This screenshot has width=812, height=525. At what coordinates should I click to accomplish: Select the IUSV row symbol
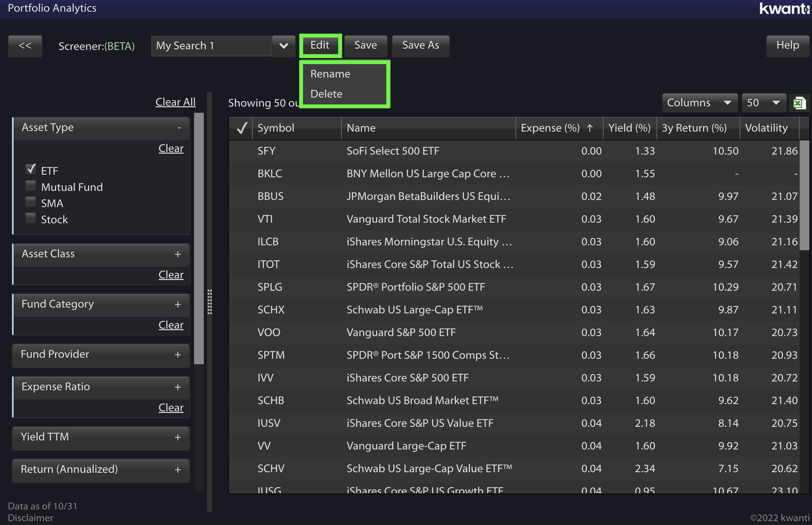point(269,423)
